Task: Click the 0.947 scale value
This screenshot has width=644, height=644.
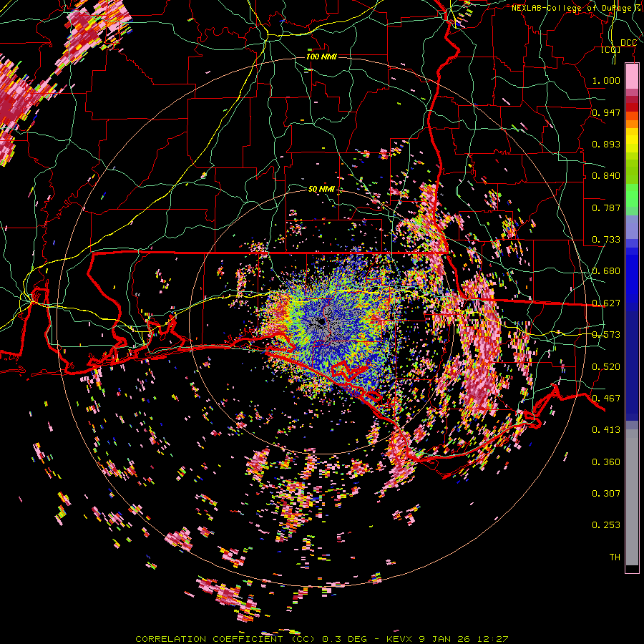Action: [x=606, y=112]
